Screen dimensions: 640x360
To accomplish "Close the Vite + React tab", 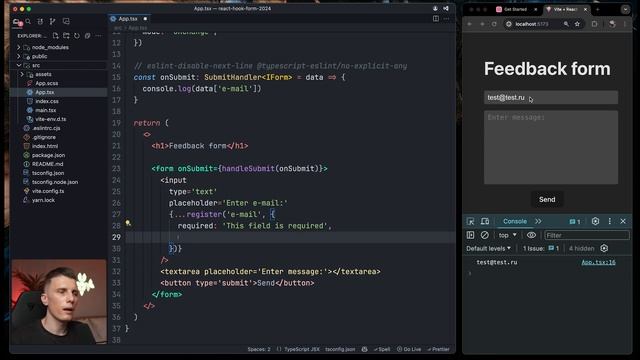I will (585, 9).
